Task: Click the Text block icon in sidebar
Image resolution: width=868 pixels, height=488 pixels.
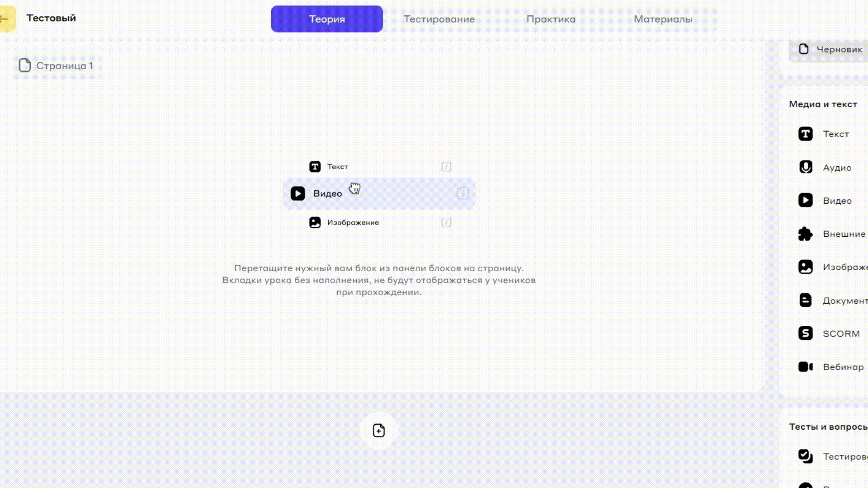Action: click(805, 134)
